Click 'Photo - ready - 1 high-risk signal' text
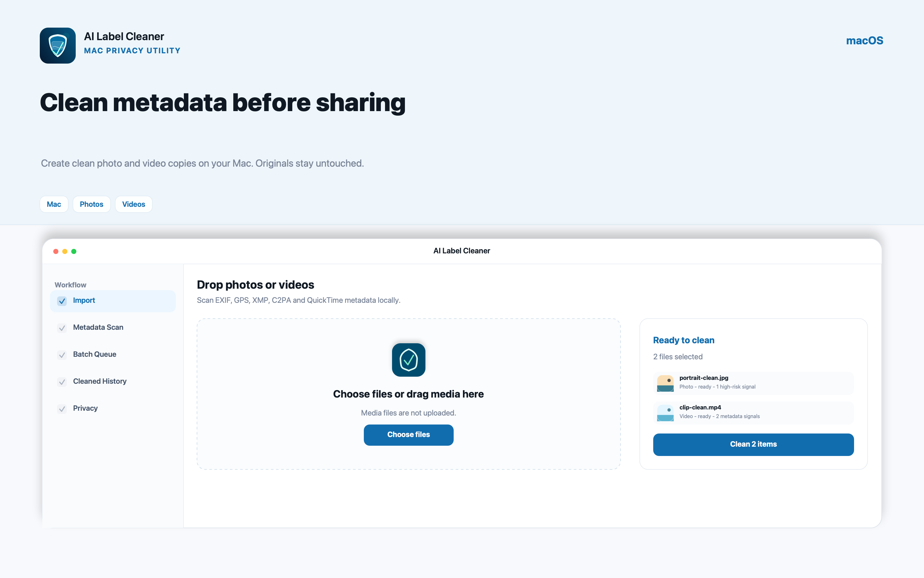 [717, 387]
